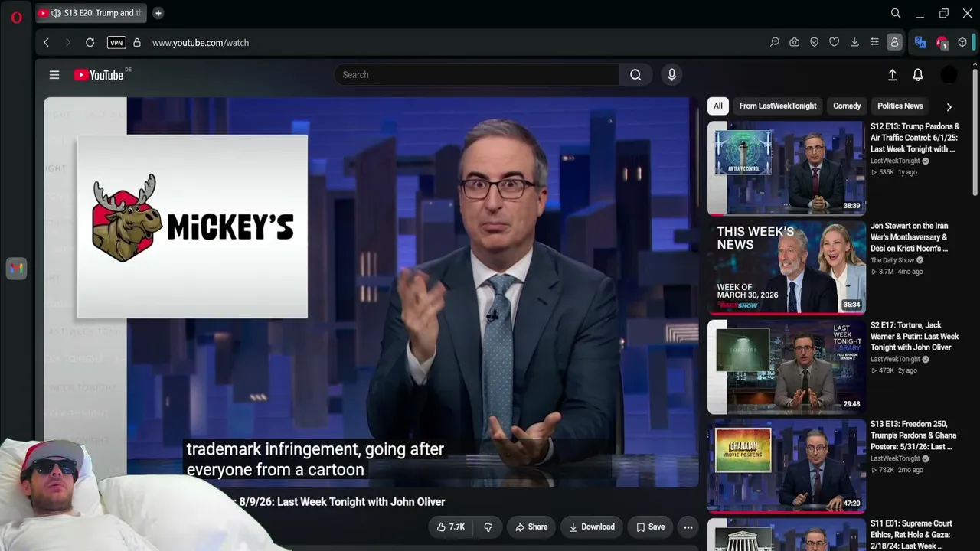Image resolution: width=980 pixels, height=551 pixels.
Task: Share this video
Action: tap(531, 527)
